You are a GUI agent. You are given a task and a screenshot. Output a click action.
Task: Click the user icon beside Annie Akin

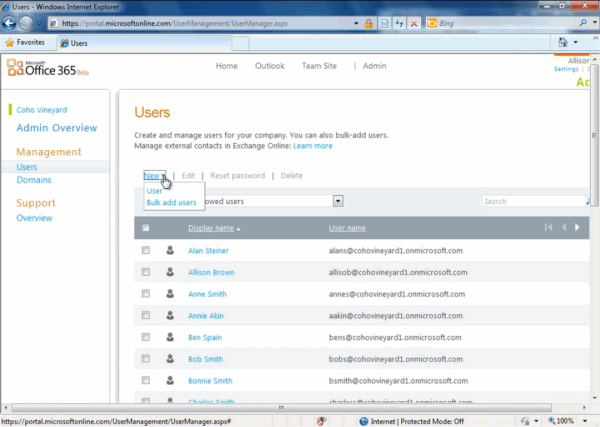pos(170,315)
